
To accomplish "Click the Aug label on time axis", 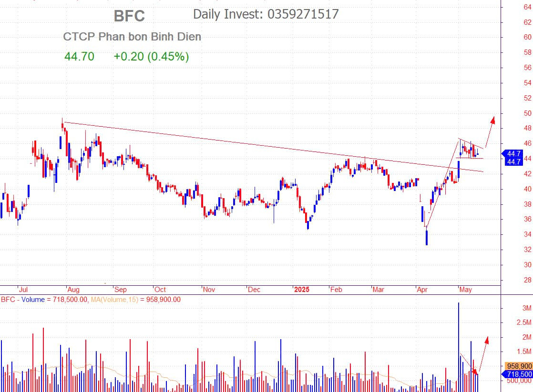I will 73,290.
